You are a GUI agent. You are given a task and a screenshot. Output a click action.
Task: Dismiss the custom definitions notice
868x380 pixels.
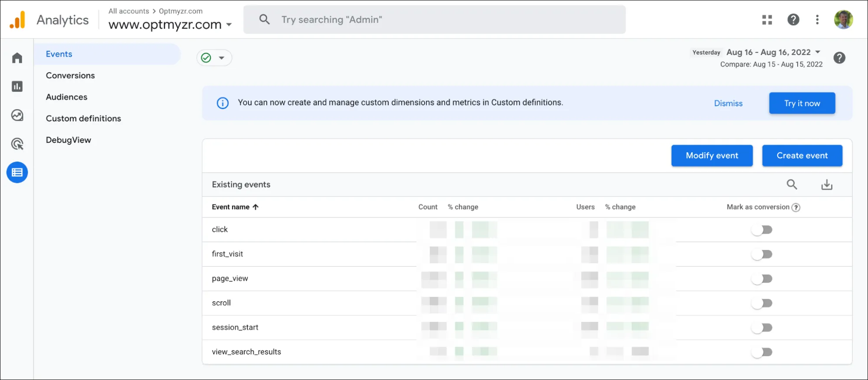728,103
